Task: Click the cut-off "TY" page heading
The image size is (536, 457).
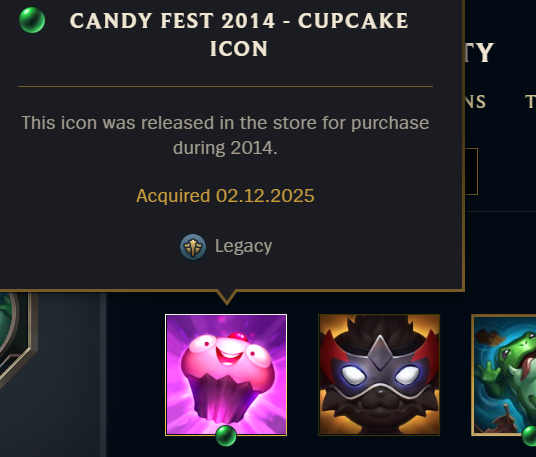Action: tap(479, 53)
